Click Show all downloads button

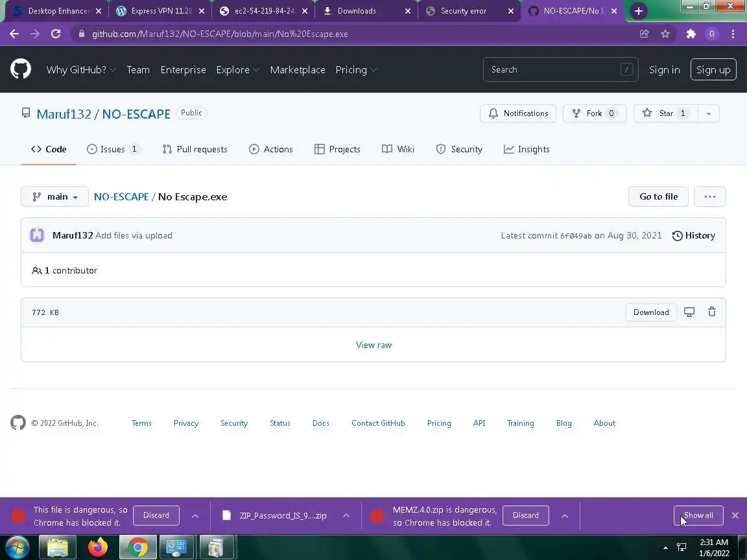(698, 515)
